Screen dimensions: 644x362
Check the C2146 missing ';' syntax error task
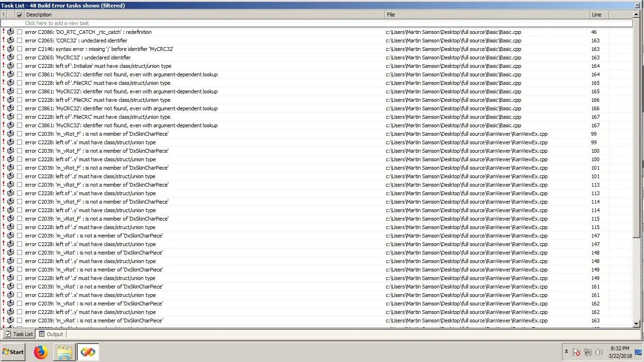(19, 49)
